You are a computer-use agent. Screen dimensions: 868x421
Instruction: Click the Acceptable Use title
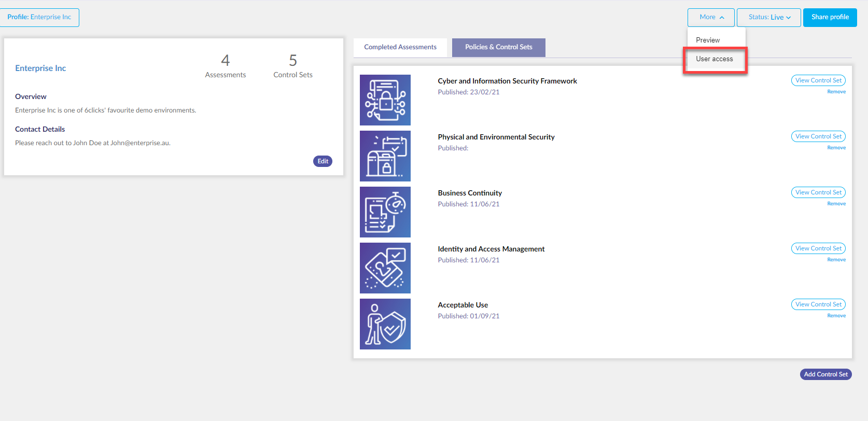[463, 305]
